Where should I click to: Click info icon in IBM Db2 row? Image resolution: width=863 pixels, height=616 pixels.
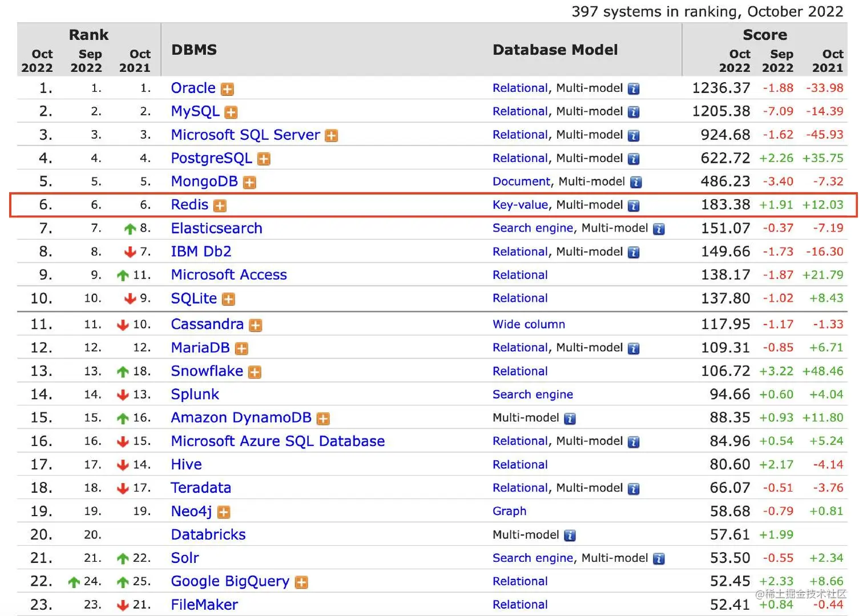[x=634, y=253]
